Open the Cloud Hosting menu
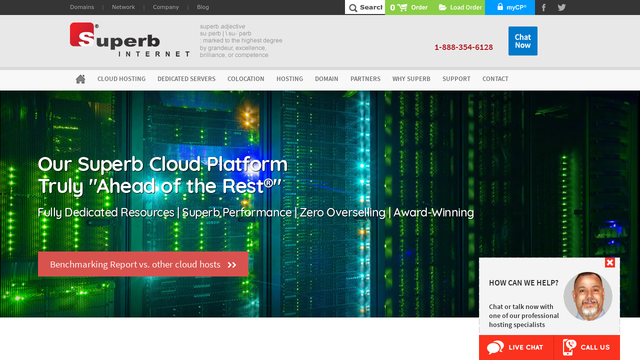Screen dimensions: 640x360 pyautogui.click(x=121, y=79)
